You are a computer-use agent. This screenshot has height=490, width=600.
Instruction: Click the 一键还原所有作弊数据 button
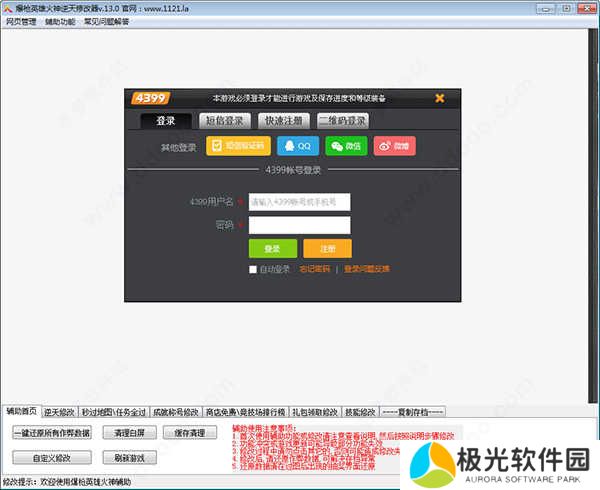(51, 432)
